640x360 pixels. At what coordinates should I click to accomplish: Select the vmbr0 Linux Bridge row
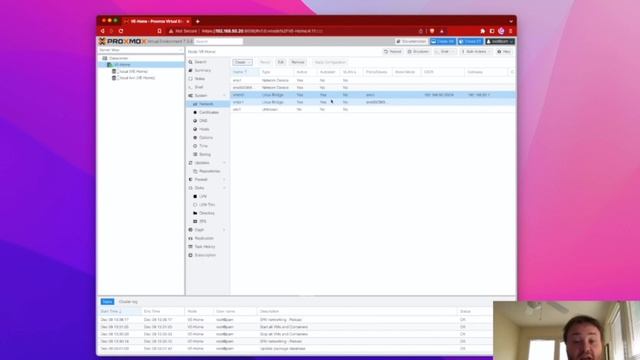tap(373, 95)
